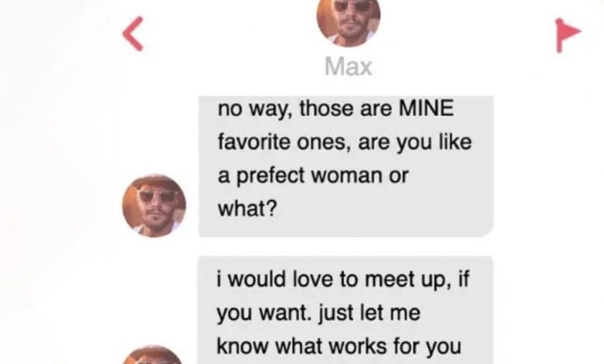Click the text 'know what works for you'
Image resolution: width=604 pixels, height=364 pixels.
click(339, 346)
